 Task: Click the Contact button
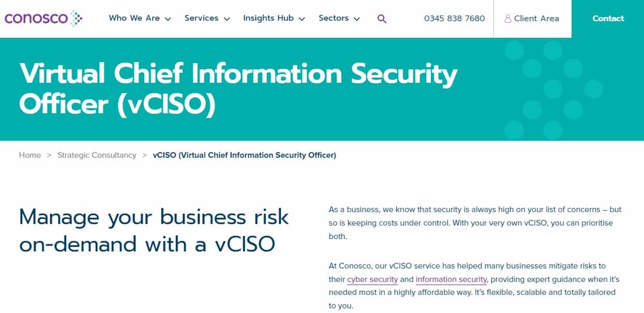click(608, 19)
